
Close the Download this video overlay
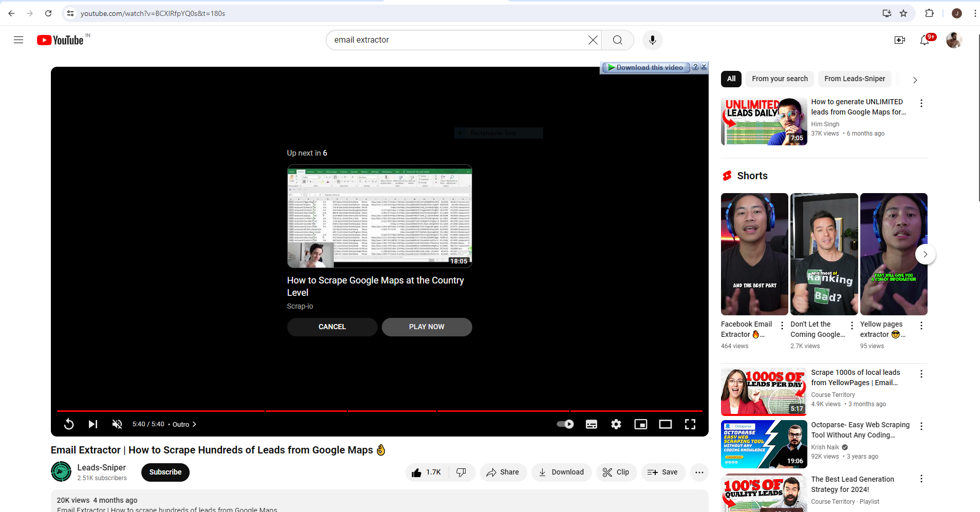tap(704, 67)
